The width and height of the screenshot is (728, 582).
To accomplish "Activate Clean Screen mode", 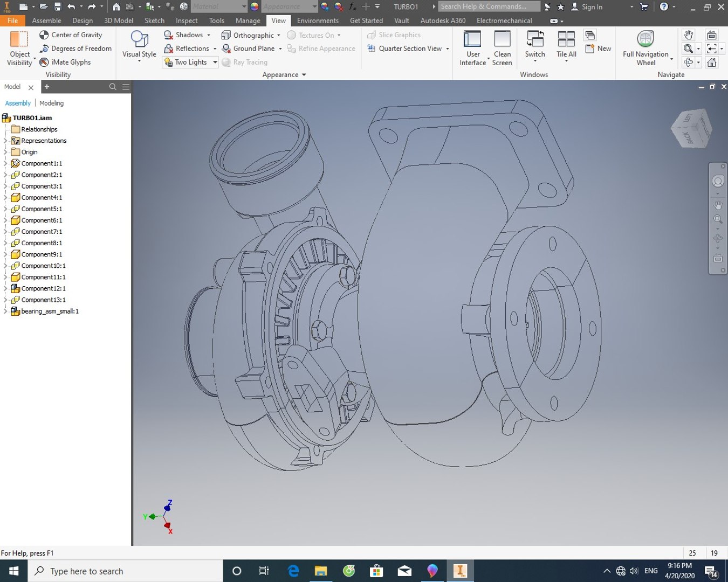I will click(x=502, y=48).
